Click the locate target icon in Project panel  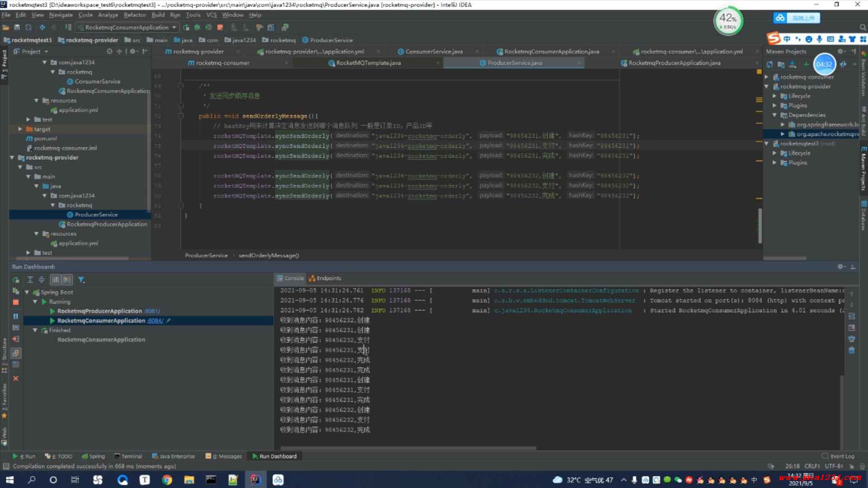[x=109, y=52]
